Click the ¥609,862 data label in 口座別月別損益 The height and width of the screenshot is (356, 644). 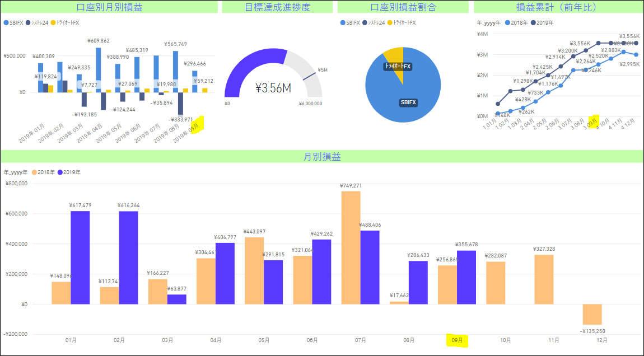[99, 41]
